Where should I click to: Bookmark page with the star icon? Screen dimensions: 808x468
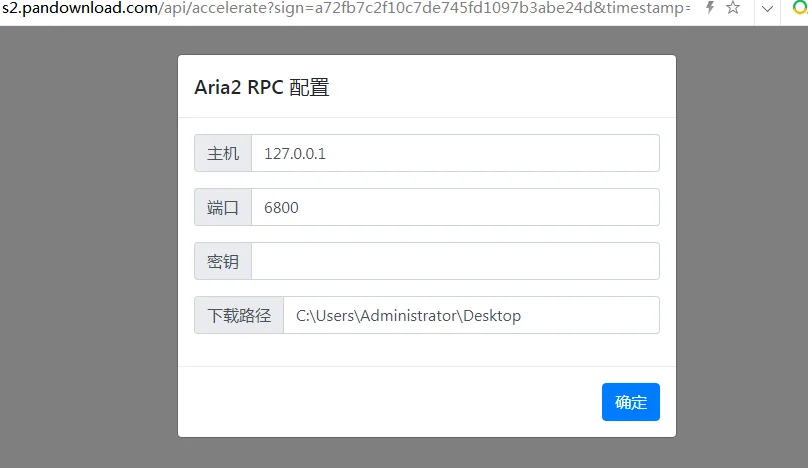[733, 7]
